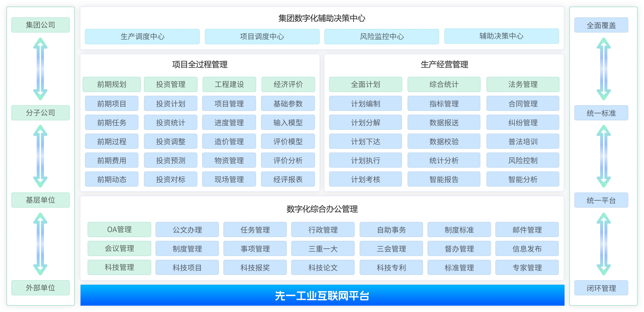This screenshot has width=644, height=312.
Task: Click 前期规划 category header
Action: click(x=112, y=84)
